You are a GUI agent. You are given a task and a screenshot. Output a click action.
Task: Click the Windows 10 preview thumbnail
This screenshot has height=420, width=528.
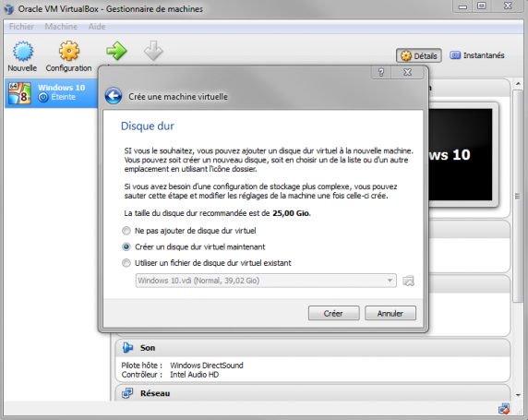[462, 154]
